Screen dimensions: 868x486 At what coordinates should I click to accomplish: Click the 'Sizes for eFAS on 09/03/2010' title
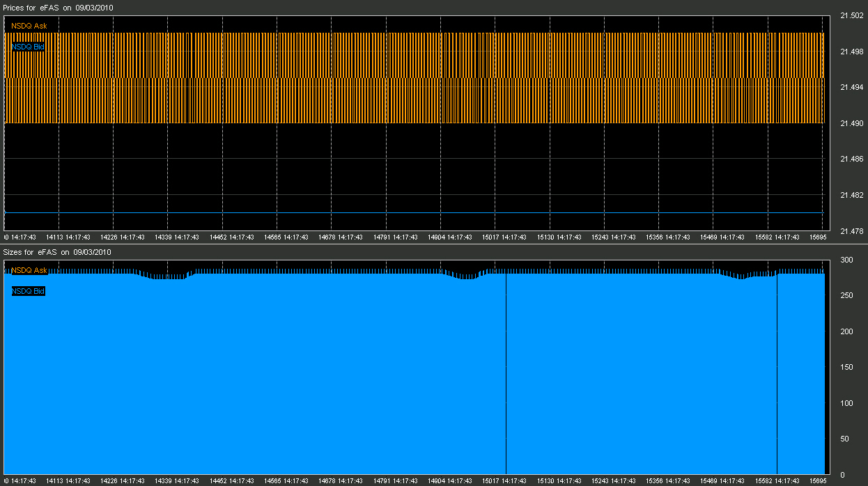57,251
